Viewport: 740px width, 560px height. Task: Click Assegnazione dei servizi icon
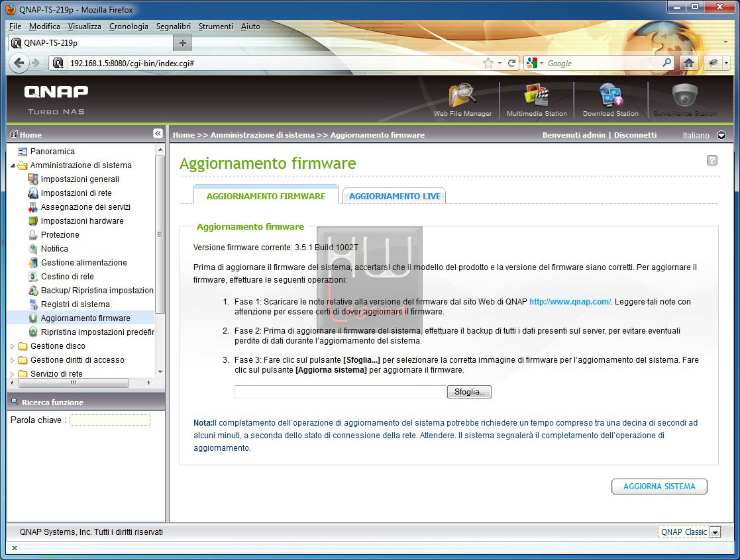(32, 207)
